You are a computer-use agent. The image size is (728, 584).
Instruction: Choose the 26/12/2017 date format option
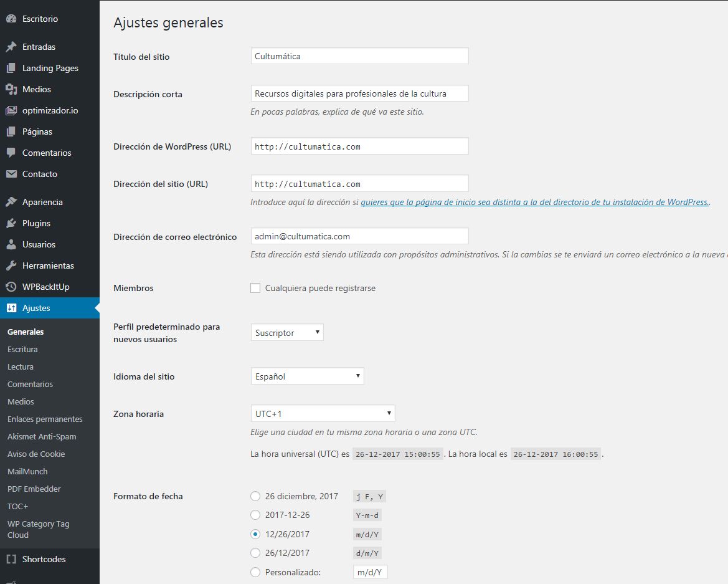[x=255, y=553]
